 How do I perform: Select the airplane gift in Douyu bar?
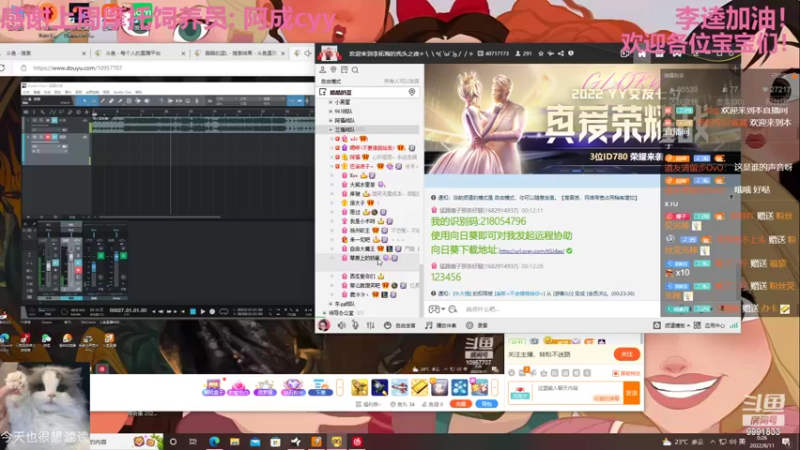click(x=399, y=387)
